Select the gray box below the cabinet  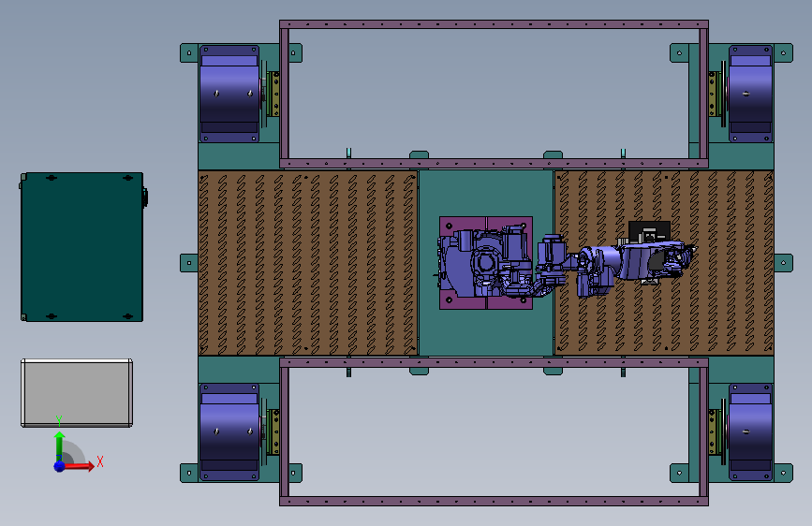(x=77, y=393)
